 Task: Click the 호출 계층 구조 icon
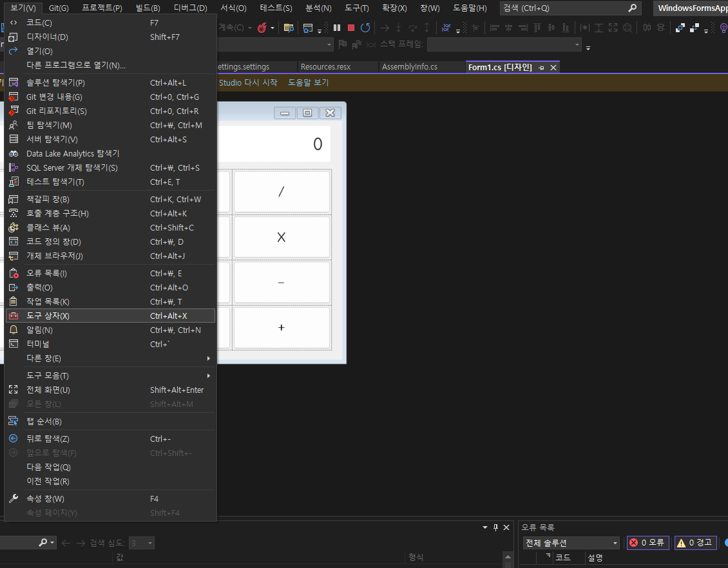(14, 213)
